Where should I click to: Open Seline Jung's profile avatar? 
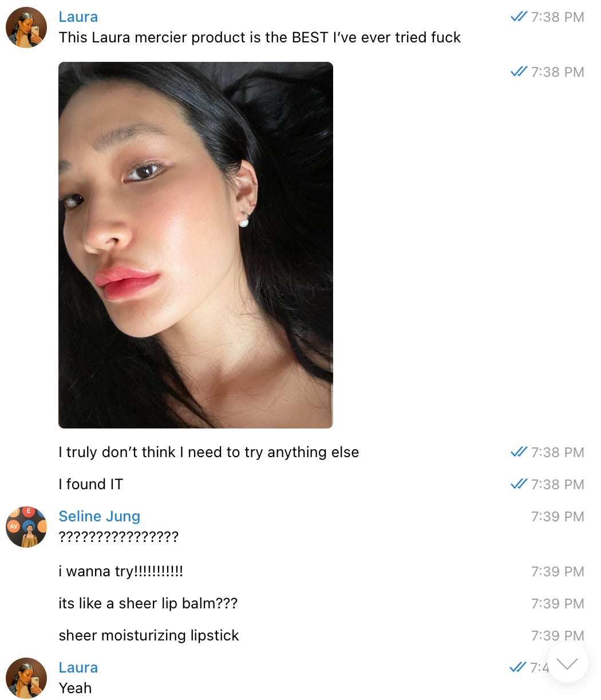26,527
